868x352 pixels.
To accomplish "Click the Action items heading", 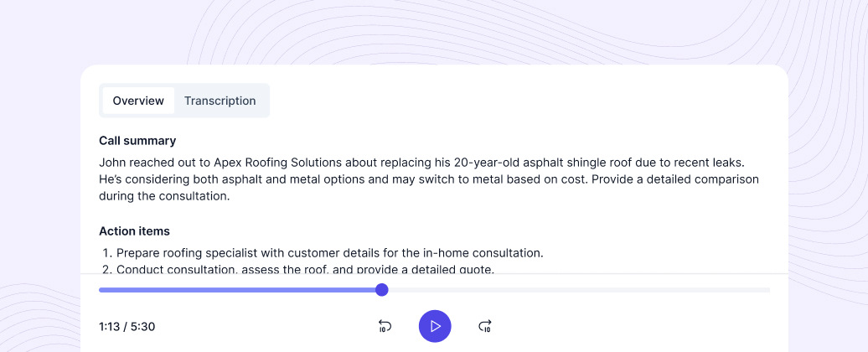I will click(134, 231).
